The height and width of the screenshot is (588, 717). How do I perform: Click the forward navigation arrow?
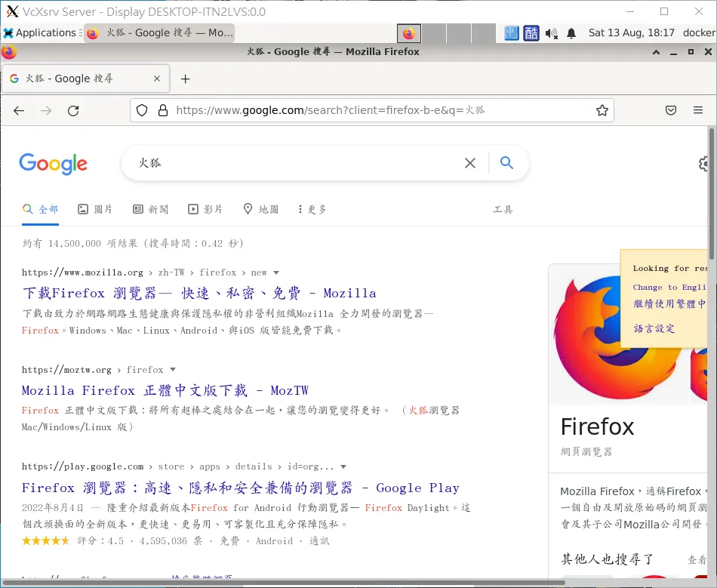[46, 111]
